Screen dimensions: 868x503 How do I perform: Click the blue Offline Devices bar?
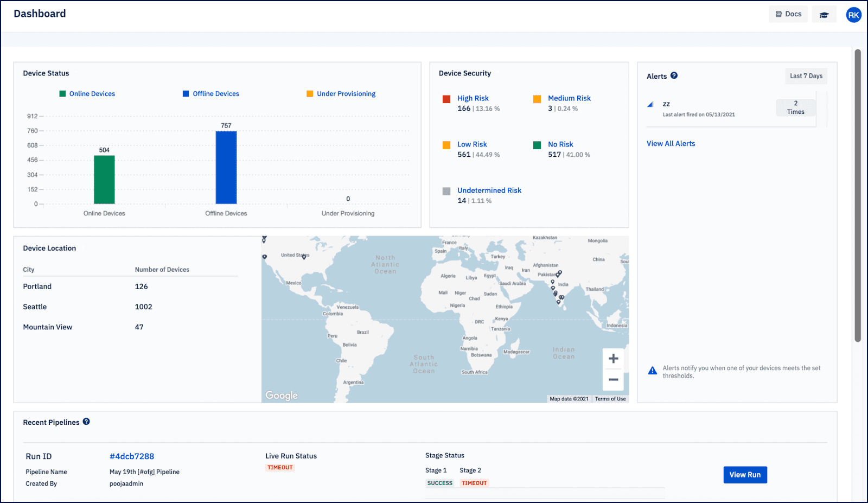point(226,167)
